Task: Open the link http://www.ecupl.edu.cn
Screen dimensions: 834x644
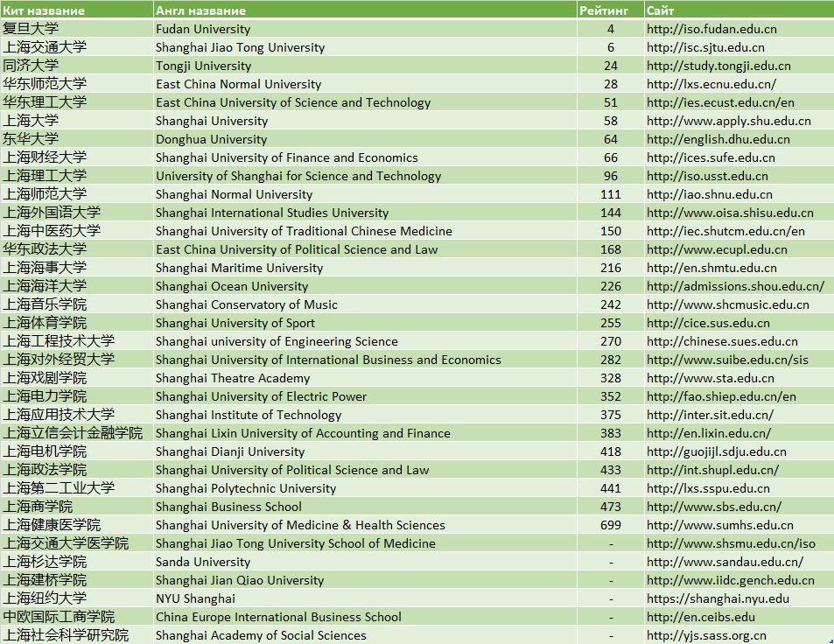Action: click(717, 249)
